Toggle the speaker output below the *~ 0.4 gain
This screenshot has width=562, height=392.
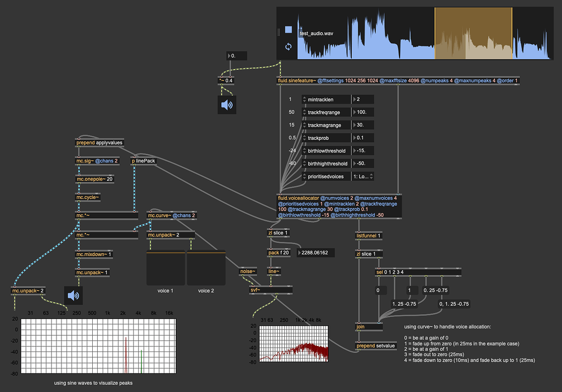click(x=227, y=104)
